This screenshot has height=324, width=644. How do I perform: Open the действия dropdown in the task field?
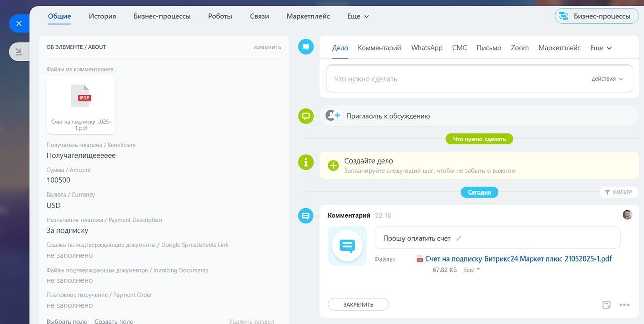[x=607, y=79]
